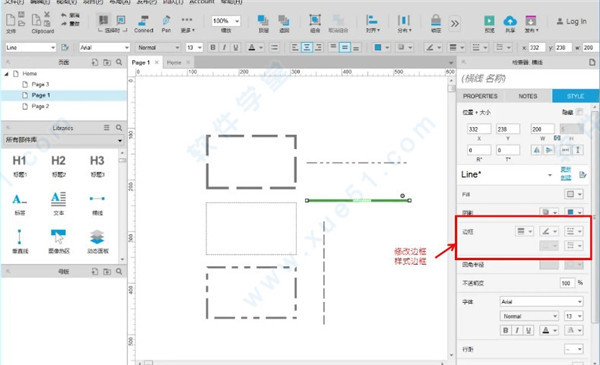600x365 pixels.
Task: Click the cloud Share icon
Action: tap(510, 21)
